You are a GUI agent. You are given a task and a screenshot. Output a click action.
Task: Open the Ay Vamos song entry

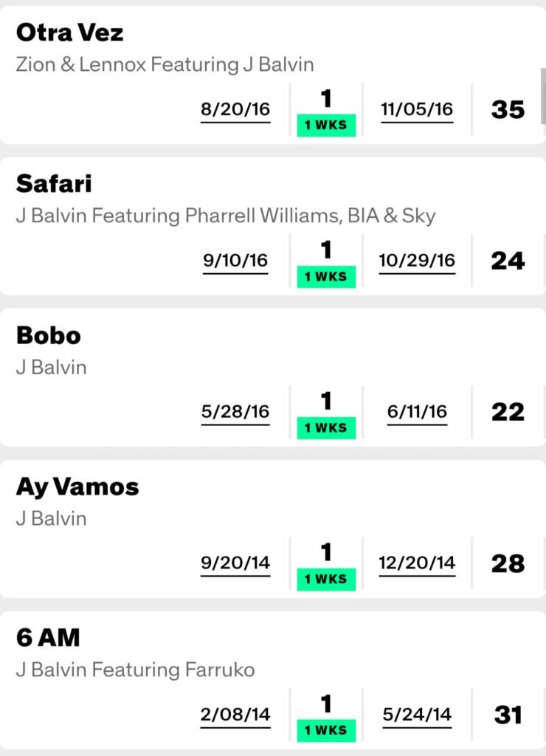(x=77, y=487)
